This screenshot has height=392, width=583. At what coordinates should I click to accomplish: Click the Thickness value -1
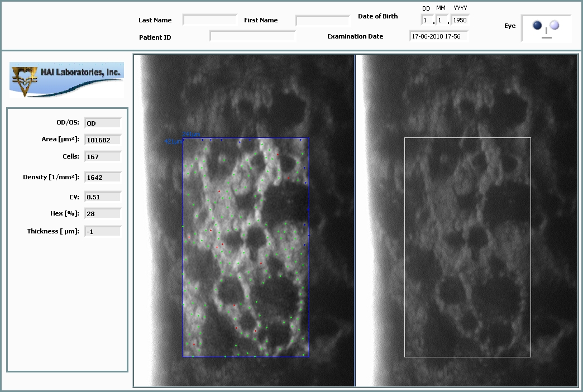(103, 231)
